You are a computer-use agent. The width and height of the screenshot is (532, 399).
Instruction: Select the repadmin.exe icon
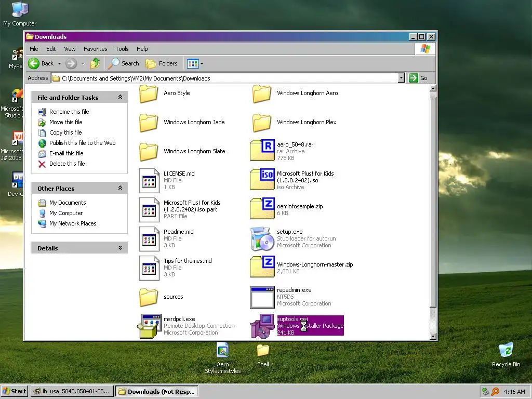pos(262,297)
